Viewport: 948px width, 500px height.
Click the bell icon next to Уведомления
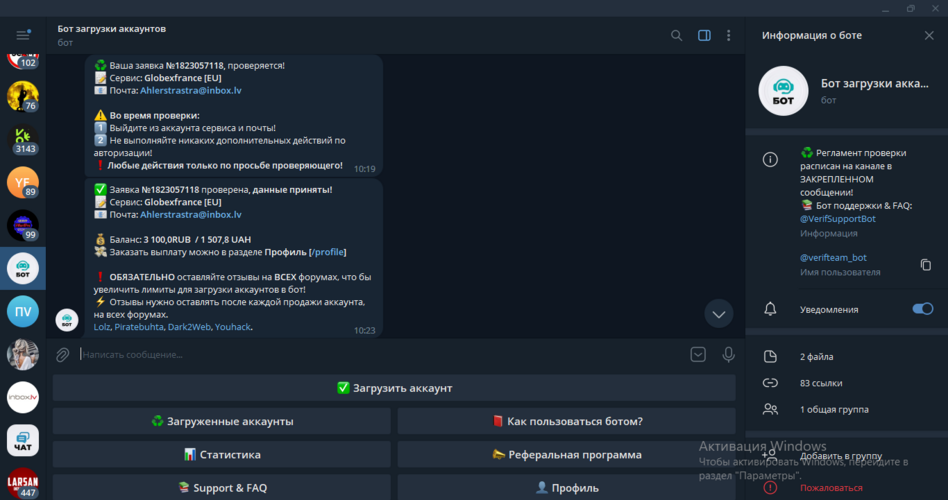770,309
